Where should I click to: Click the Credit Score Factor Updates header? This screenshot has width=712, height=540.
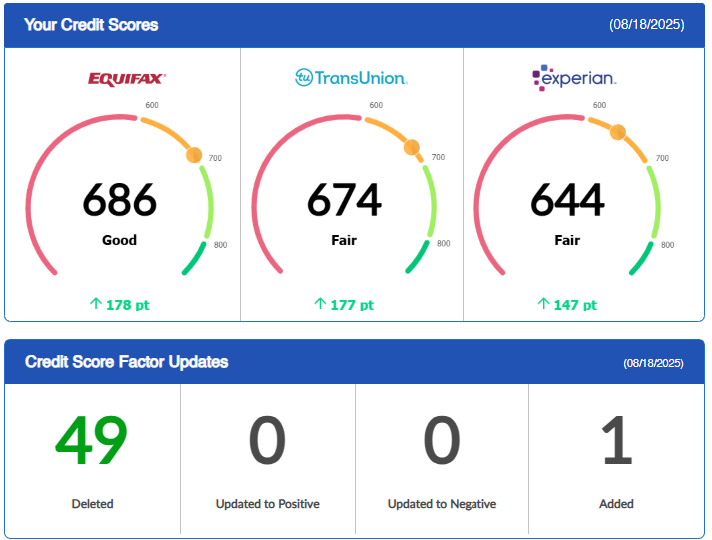(x=126, y=362)
